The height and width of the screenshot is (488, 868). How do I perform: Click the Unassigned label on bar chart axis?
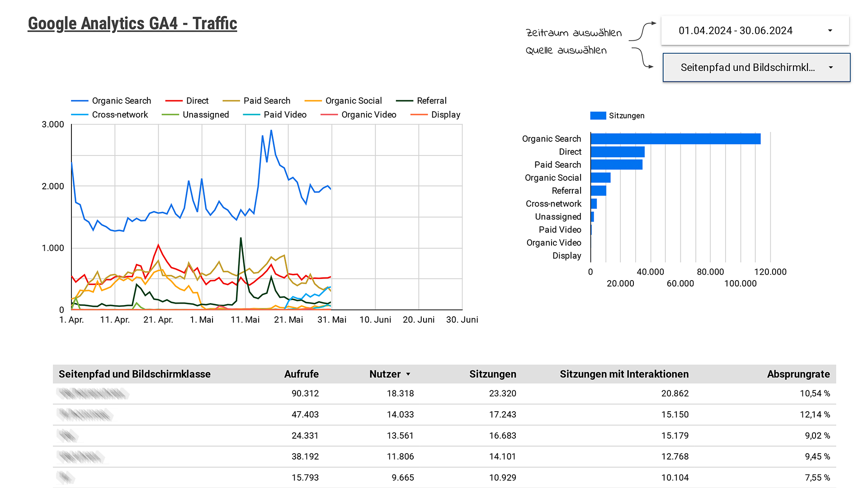[x=558, y=217]
